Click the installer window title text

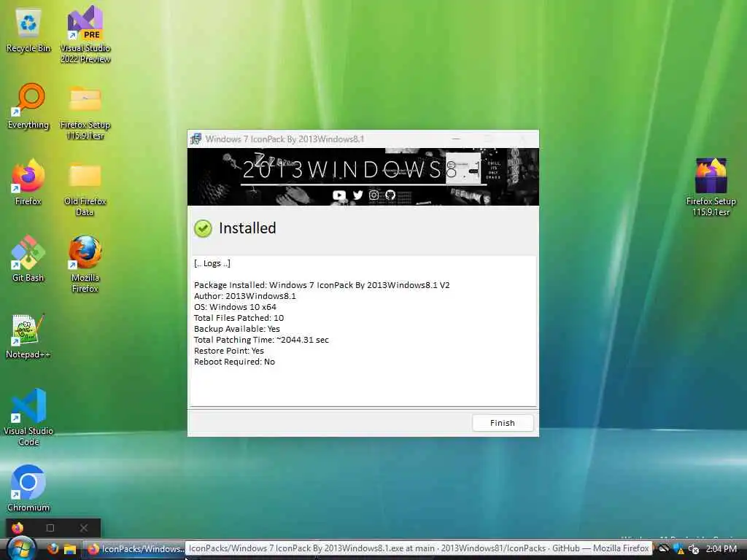tap(285, 139)
